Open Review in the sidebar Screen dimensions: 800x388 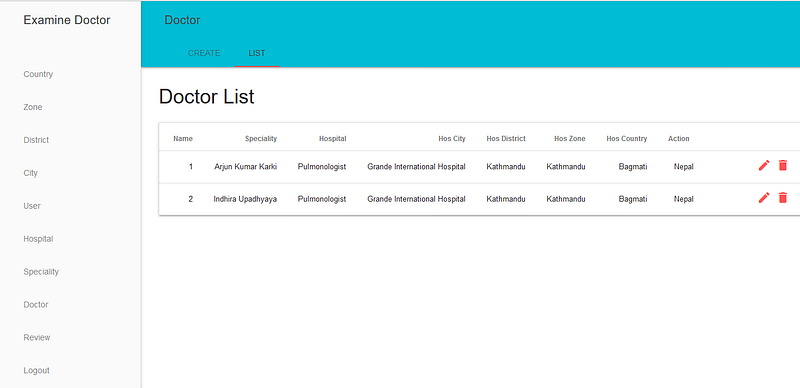pos(37,337)
